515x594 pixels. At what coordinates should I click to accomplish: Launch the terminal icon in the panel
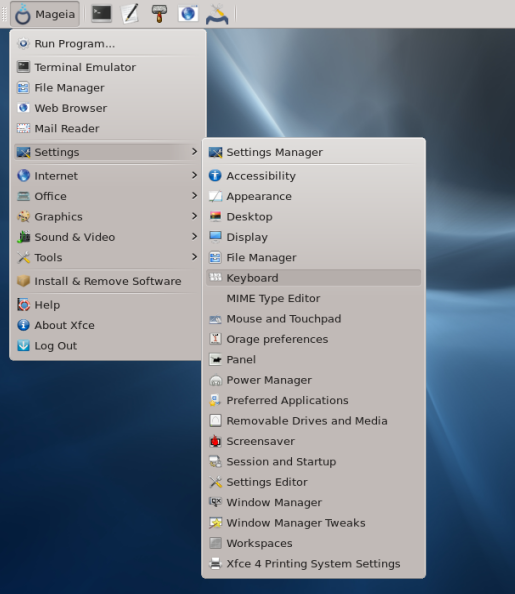[102, 14]
